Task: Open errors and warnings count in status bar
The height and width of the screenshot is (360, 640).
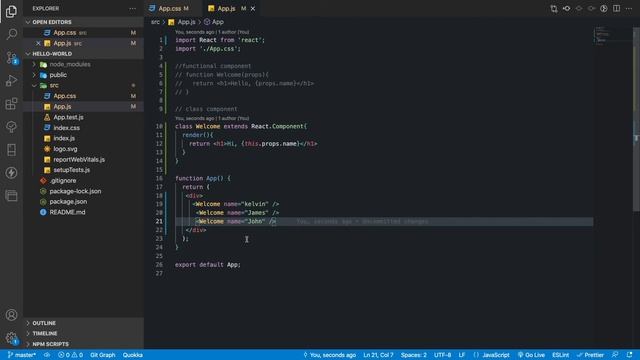Action: click(70, 355)
